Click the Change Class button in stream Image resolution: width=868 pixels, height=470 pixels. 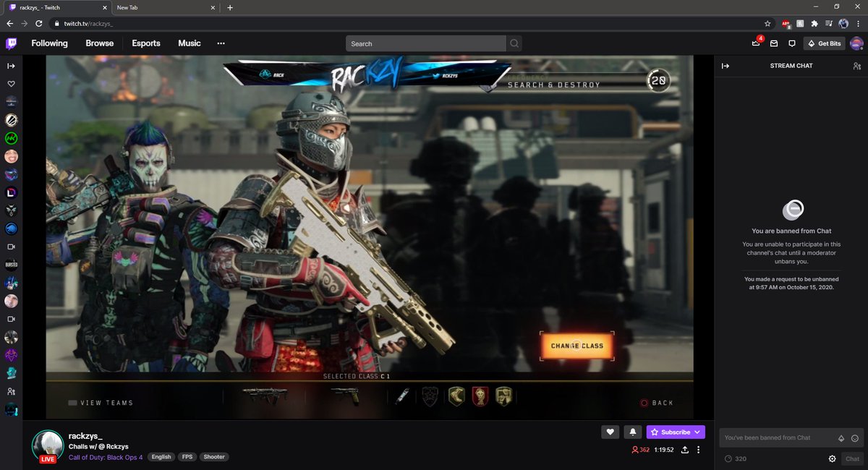coord(576,346)
